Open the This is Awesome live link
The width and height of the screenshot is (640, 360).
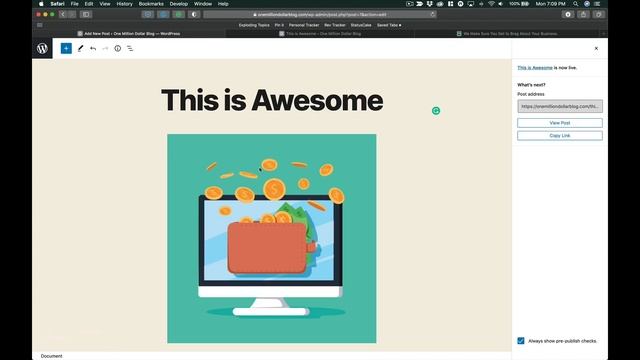[535, 68]
